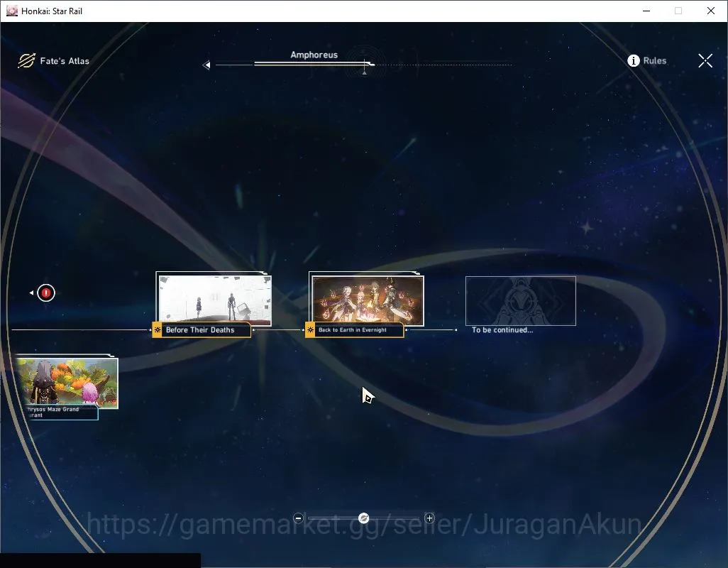
Task: Zoom in using the plus icon
Action: pyautogui.click(x=429, y=518)
